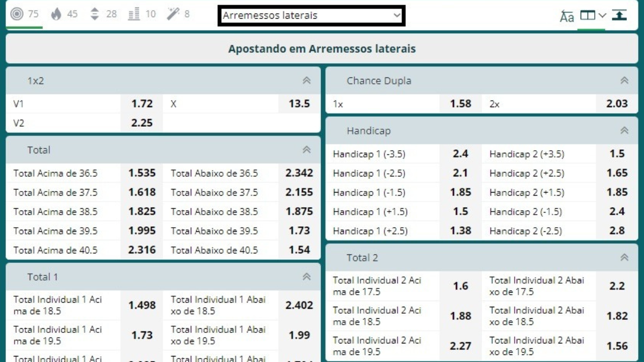The image size is (644, 362).
Task: Click Handicap 2 (-2.5) odds 2.8
Action: click(617, 230)
